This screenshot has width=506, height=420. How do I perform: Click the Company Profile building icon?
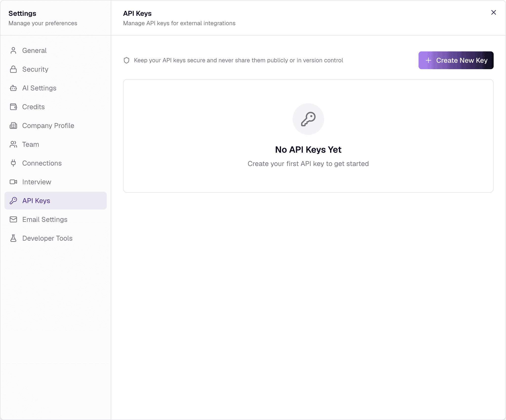click(x=13, y=126)
